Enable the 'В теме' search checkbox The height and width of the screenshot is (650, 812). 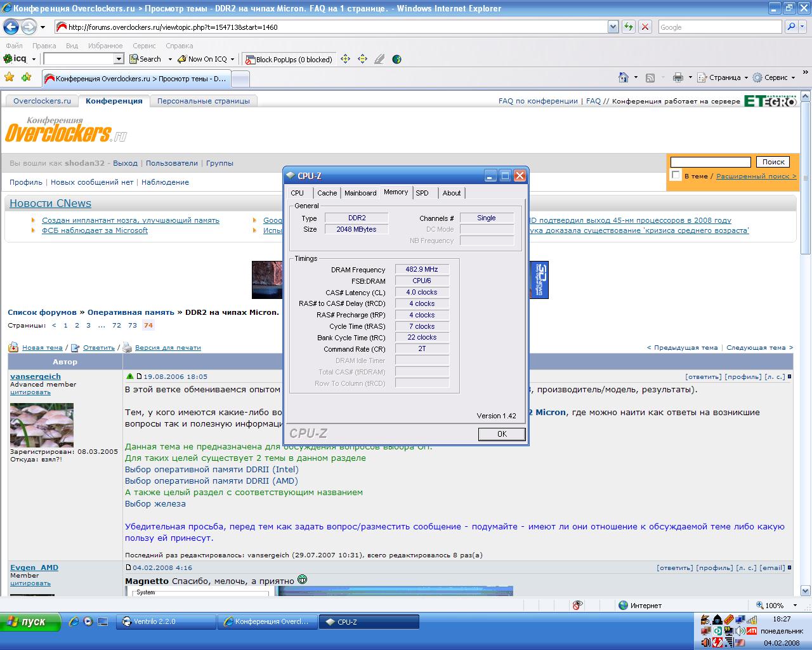[x=676, y=175]
